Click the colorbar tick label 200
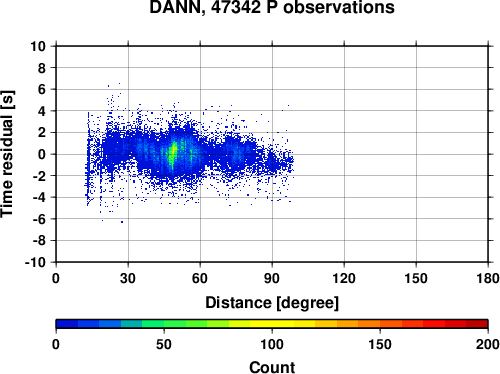 (487, 344)
